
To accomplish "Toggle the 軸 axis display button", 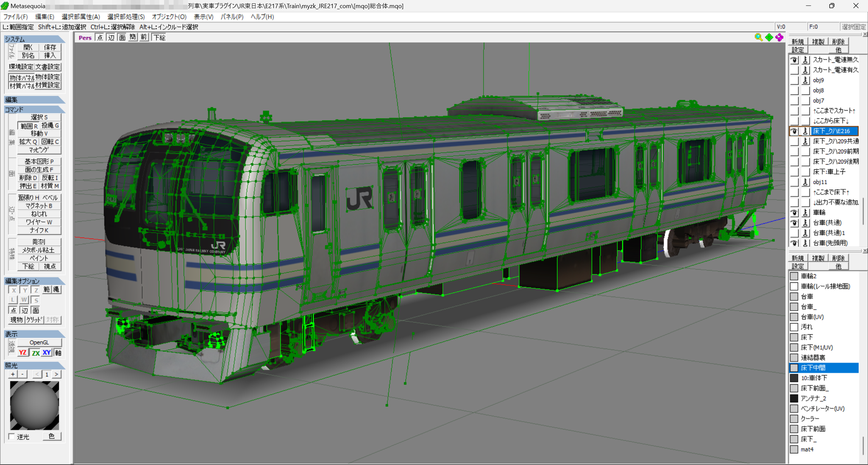I will pos(58,353).
